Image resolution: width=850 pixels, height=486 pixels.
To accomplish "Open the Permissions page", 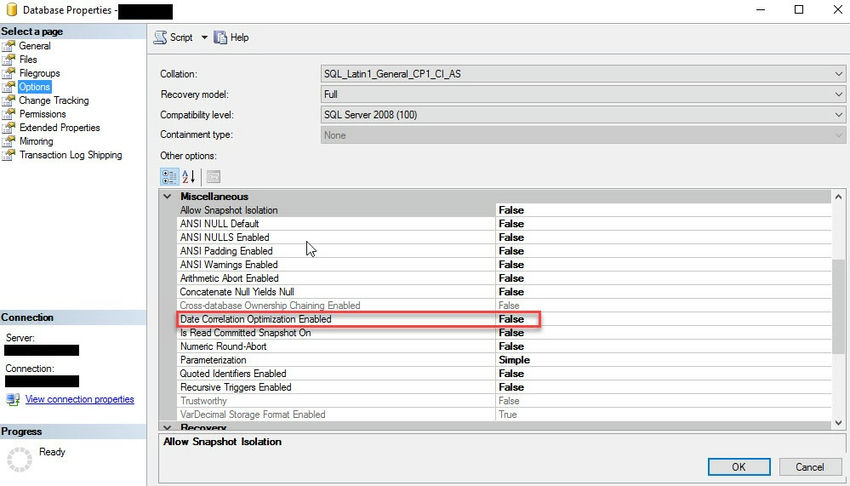I will (42, 114).
